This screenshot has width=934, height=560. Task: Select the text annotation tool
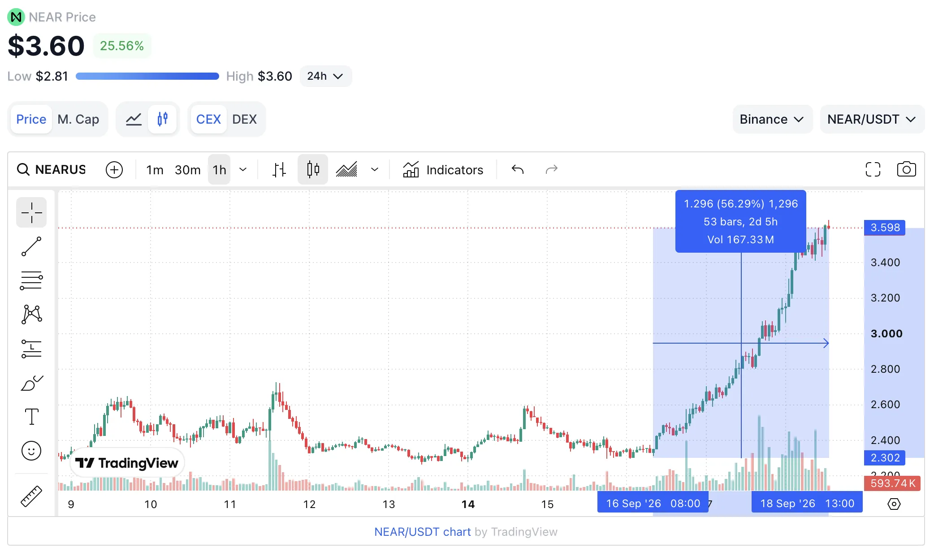coord(31,417)
